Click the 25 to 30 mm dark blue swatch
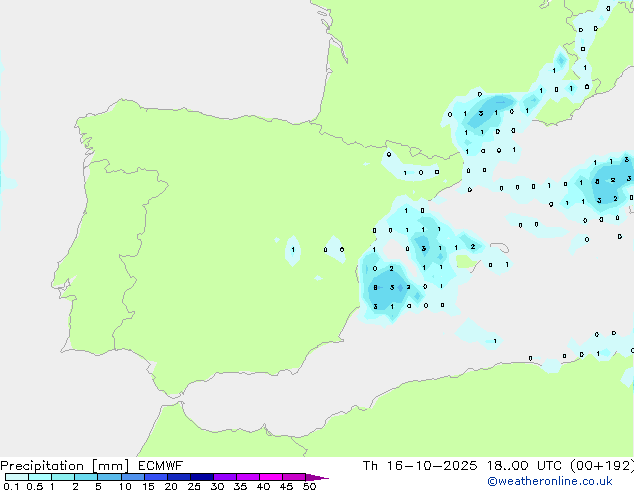The width and height of the screenshot is (634, 490). 201,477
